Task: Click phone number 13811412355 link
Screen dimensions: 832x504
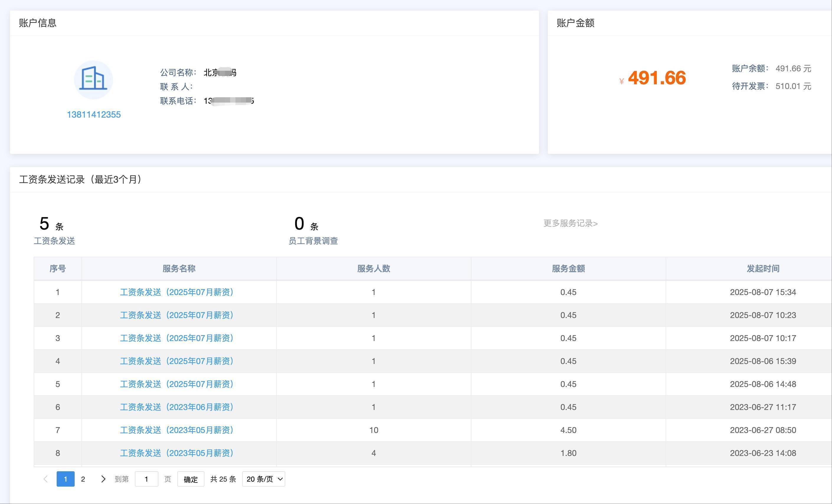Action: 94,115
